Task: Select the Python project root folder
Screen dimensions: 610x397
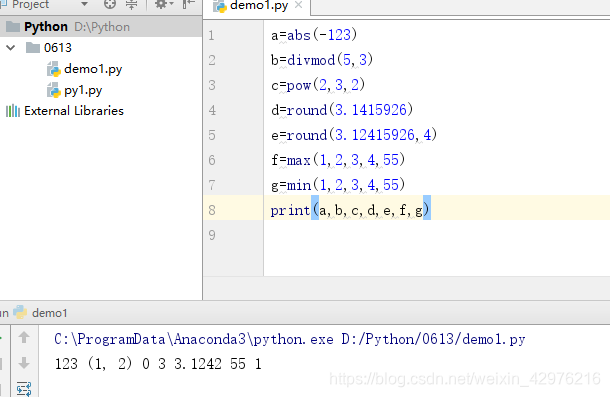Action: pyautogui.click(x=101, y=26)
